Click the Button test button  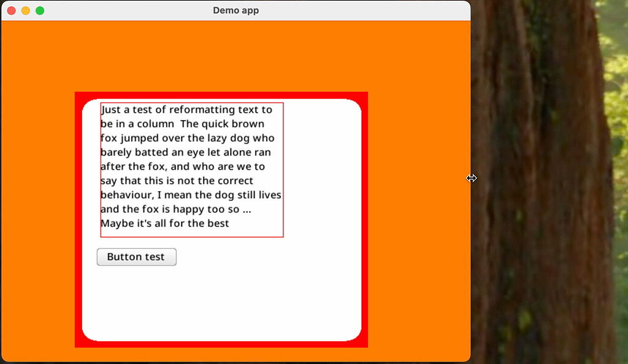[136, 257]
